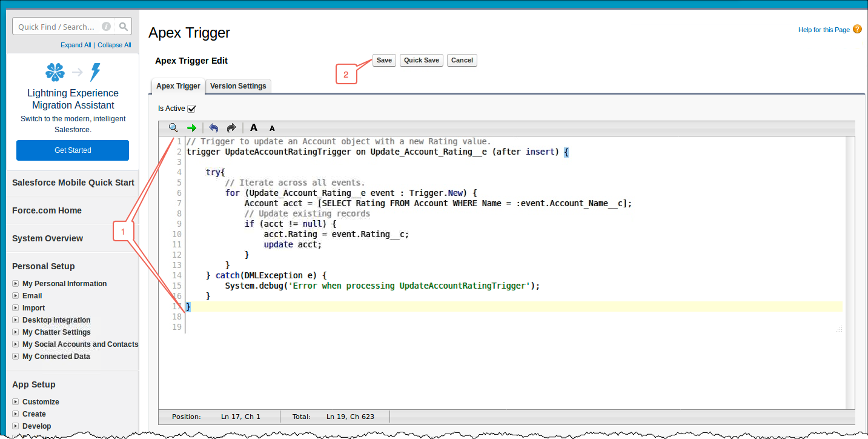Open System Overview
Image resolution: width=868 pixels, height=439 pixels.
tap(48, 238)
